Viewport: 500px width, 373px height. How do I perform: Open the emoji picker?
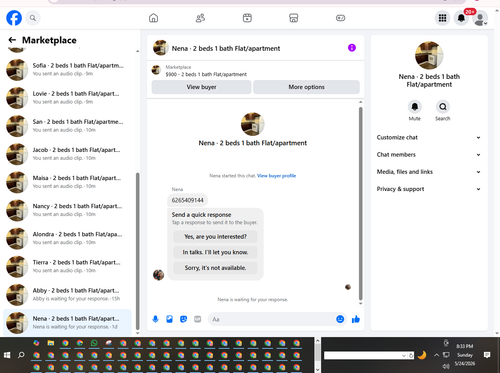340,319
